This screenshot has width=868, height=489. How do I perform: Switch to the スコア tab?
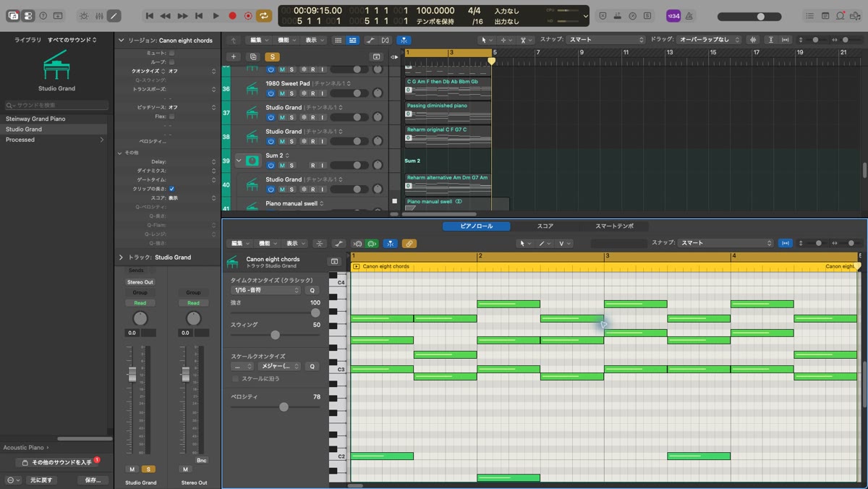[x=545, y=226]
